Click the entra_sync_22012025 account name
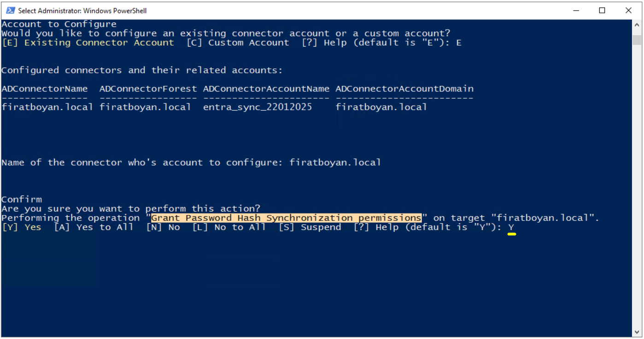The width and height of the screenshot is (644, 339). point(258,107)
